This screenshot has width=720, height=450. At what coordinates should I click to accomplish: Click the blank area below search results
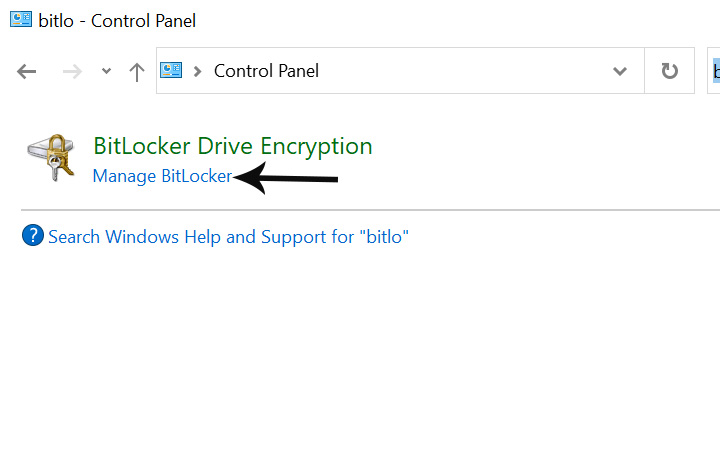[360, 349]
